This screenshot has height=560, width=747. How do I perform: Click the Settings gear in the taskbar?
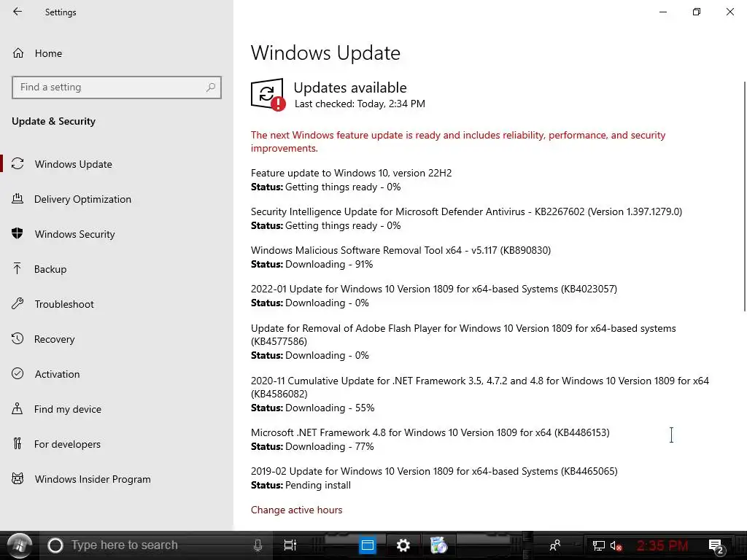[403, 545]
